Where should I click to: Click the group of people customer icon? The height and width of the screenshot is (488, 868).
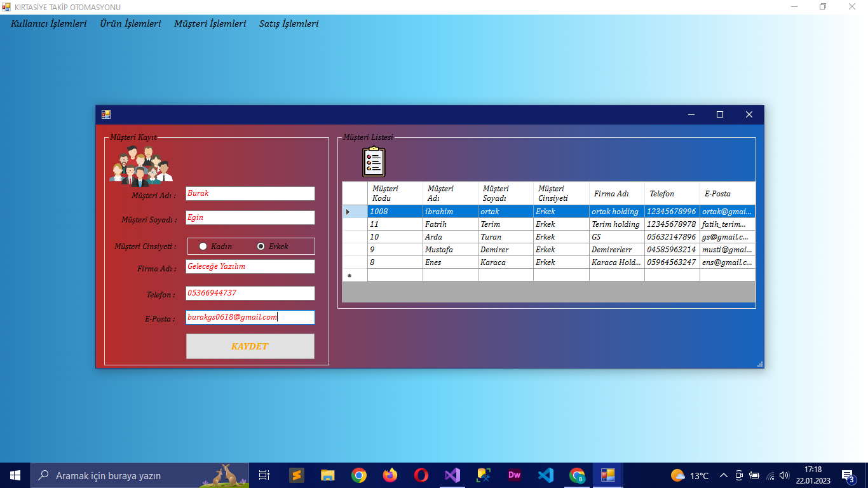pyautogui.click(x=141, y=166)
